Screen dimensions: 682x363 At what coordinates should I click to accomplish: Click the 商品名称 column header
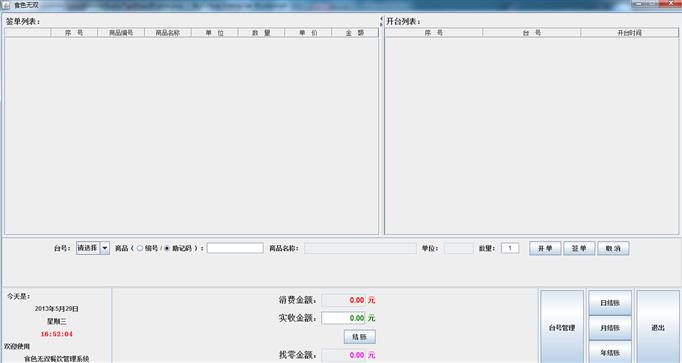[x=168, y=33]
